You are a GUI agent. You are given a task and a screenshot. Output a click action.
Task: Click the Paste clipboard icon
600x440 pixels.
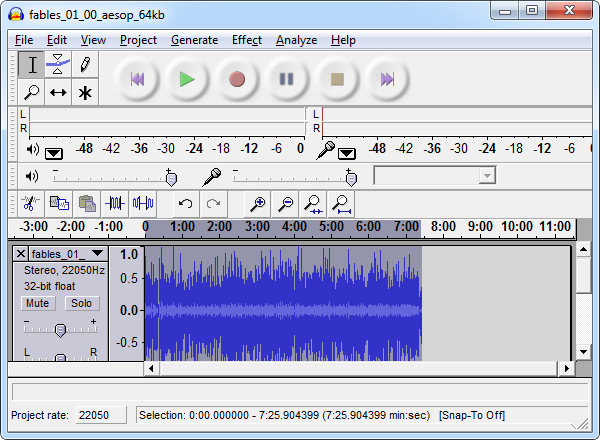87,203
